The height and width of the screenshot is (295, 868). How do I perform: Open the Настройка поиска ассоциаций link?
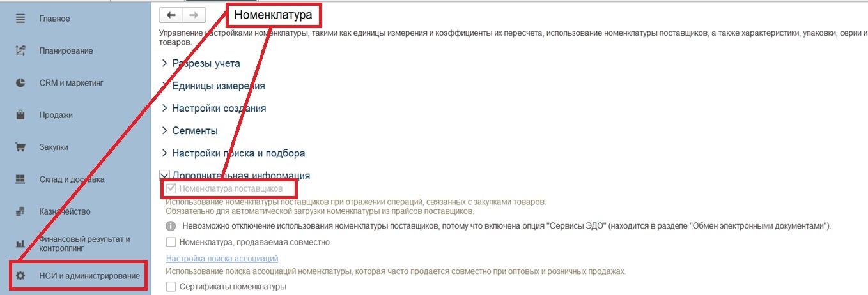tap(222, 258)
